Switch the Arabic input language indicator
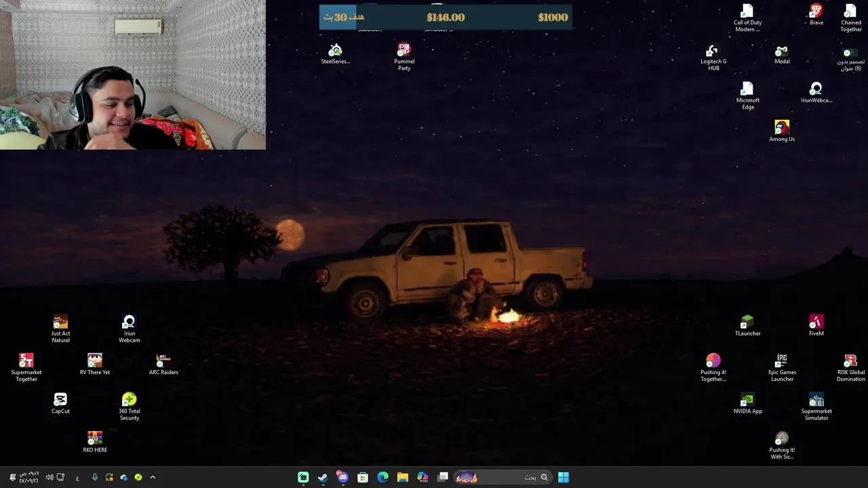 point(77,478)
